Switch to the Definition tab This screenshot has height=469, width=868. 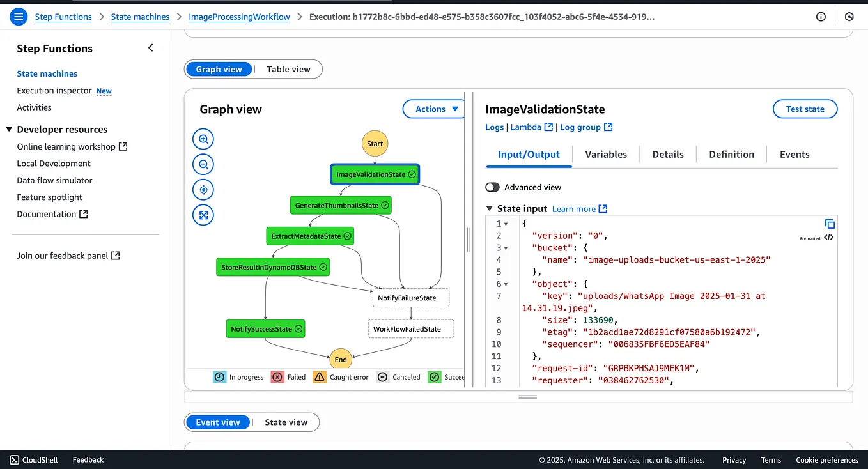(x=731, y=154)
